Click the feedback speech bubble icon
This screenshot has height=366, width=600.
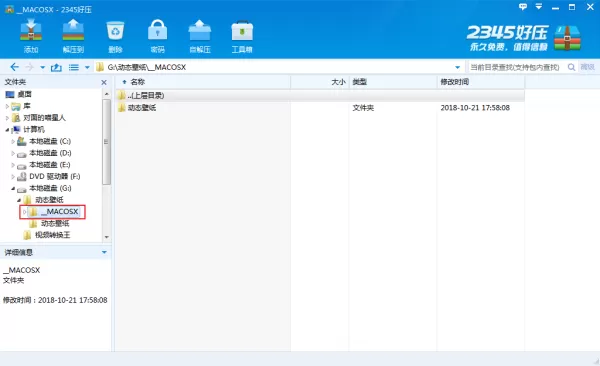tap(523, 7)
